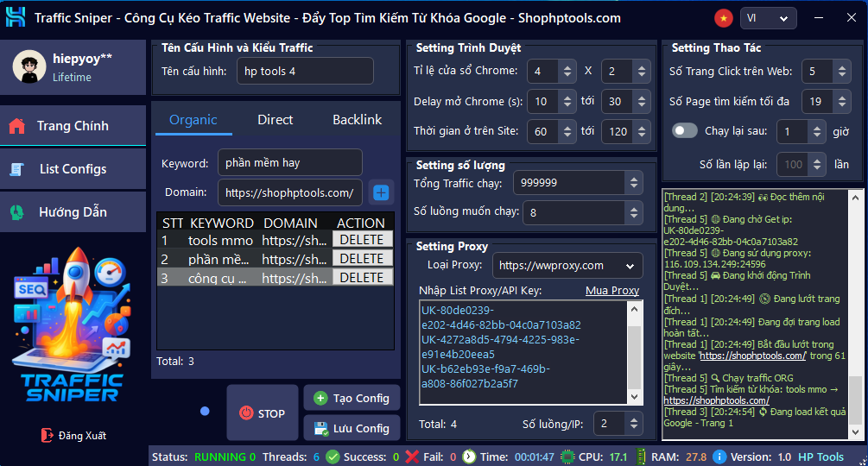This screenshot has height=466, width=868.
Task: Open the VI language dropdown
Action: 768,18
